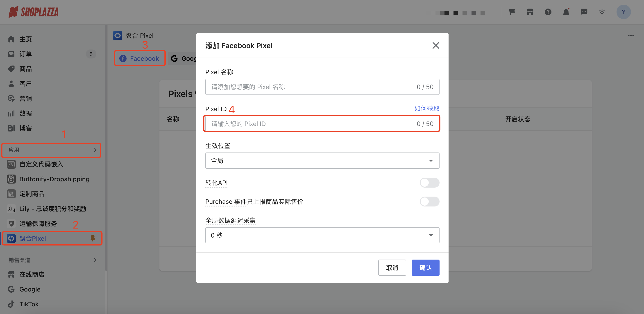Close the 添加 Facebook Pixel dialog
The width and height of the screenshot is (644, 314).
436,45
